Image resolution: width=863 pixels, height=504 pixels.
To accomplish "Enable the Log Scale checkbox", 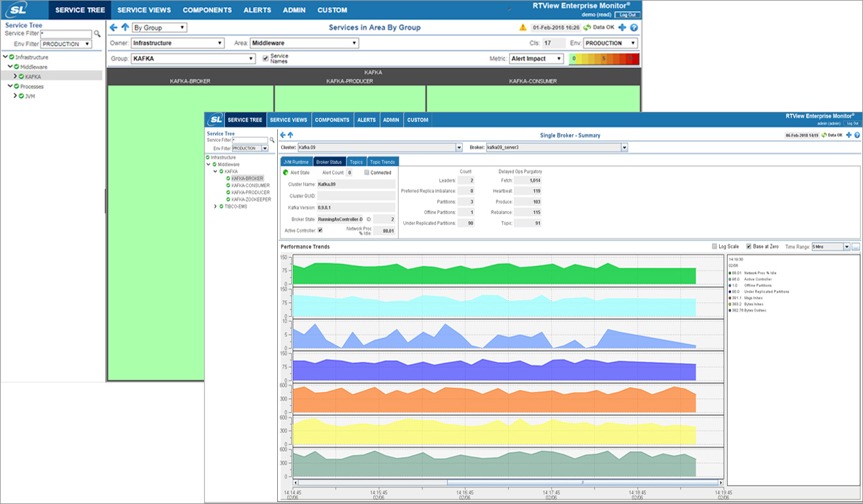I will tap(715, 246).
